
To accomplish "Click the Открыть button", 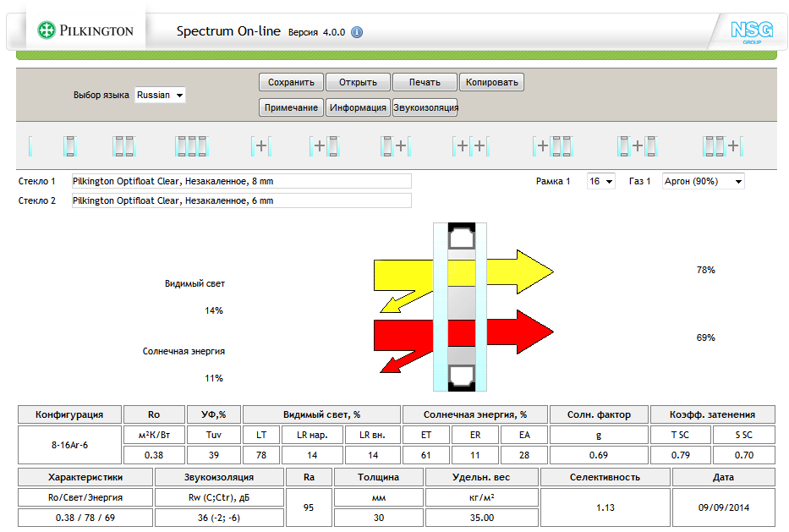I will 358,82.
